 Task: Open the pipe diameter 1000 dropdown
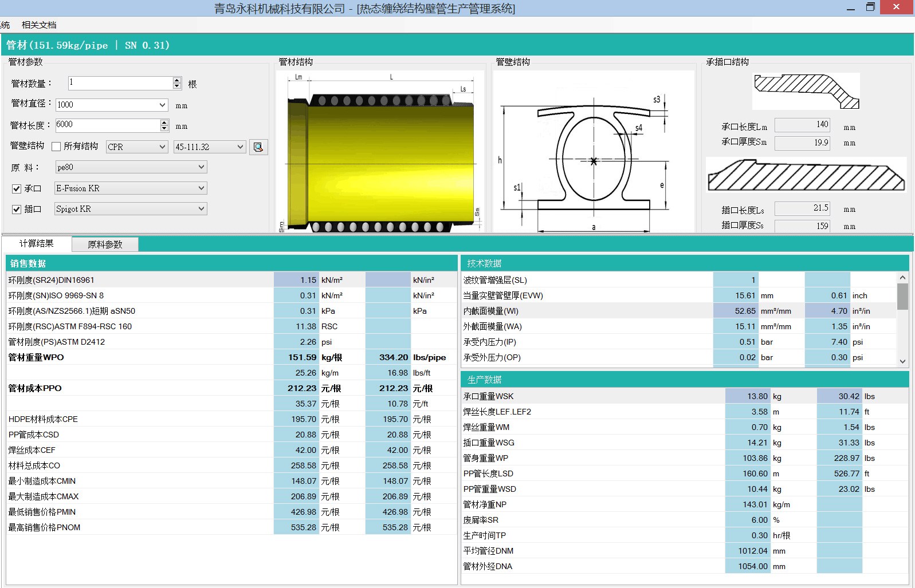(162, 105)
